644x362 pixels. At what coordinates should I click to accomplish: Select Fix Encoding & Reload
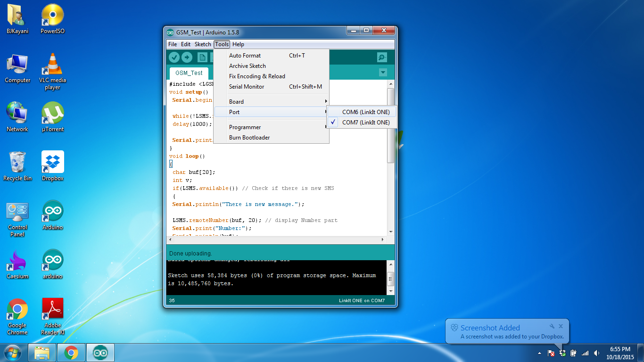click(272, 76)
